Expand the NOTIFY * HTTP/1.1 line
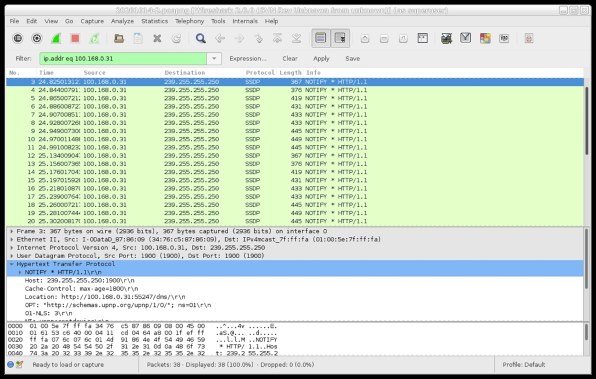 (x=20, y=272)
